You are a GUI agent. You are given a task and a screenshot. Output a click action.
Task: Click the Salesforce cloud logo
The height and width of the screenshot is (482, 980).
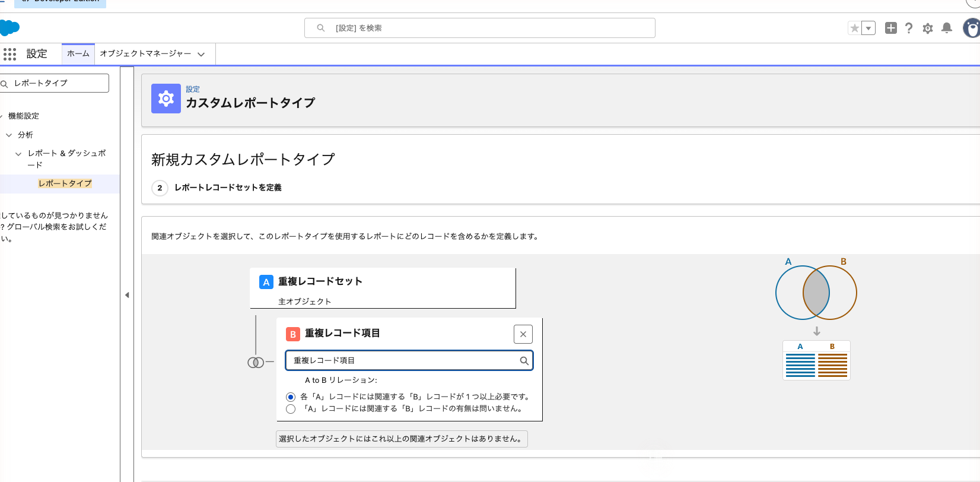coord(9,27)
